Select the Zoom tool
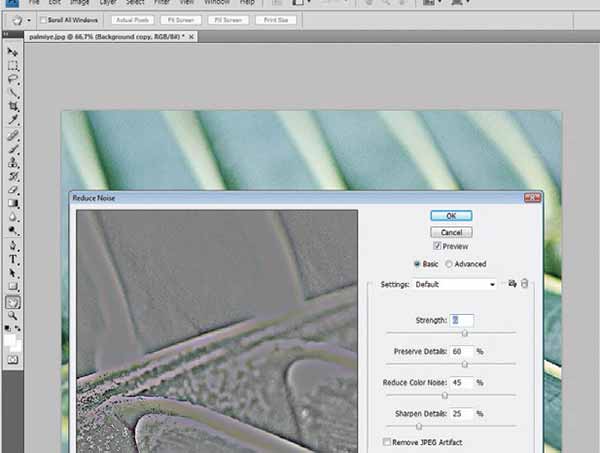The image size is (600, 453). (13, 316)
